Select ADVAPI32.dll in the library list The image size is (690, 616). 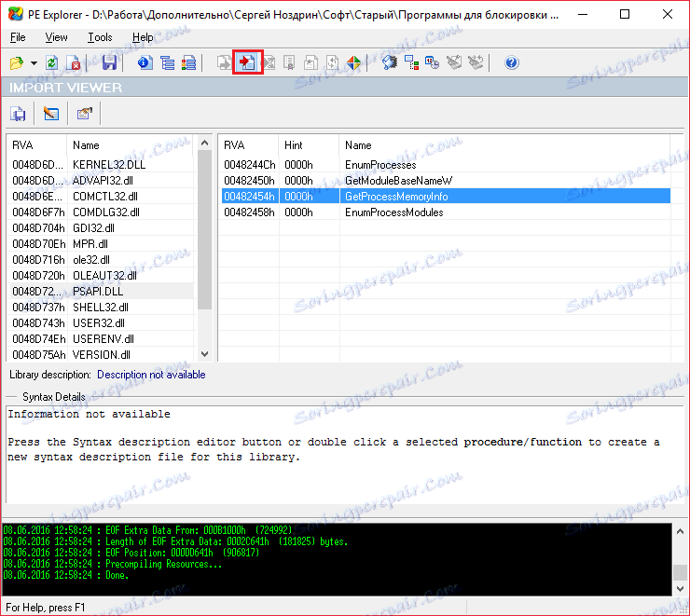101,180
